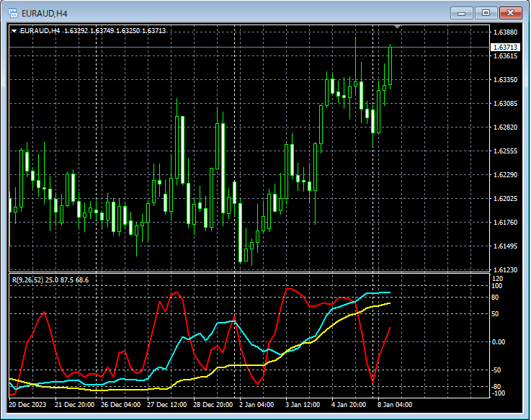Click the indicator scale value 80
The height and width of the screenshot is (420, 531).
pos(495,298)
